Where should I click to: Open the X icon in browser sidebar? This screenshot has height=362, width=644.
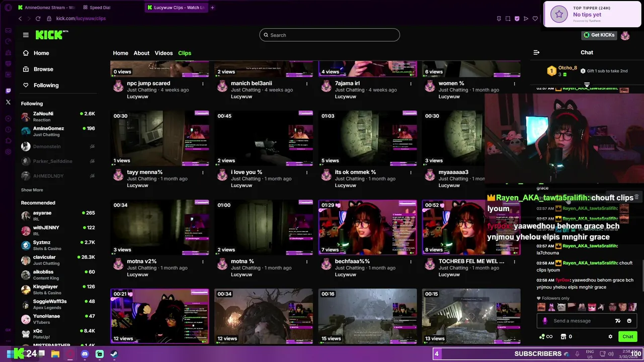click(8, 102)
